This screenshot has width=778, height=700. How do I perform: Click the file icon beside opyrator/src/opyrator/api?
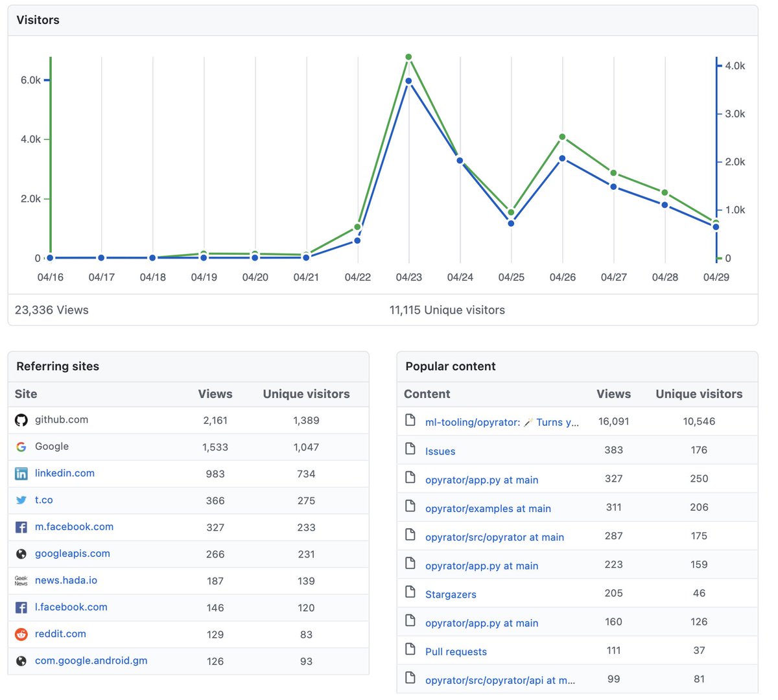point(410,677)
